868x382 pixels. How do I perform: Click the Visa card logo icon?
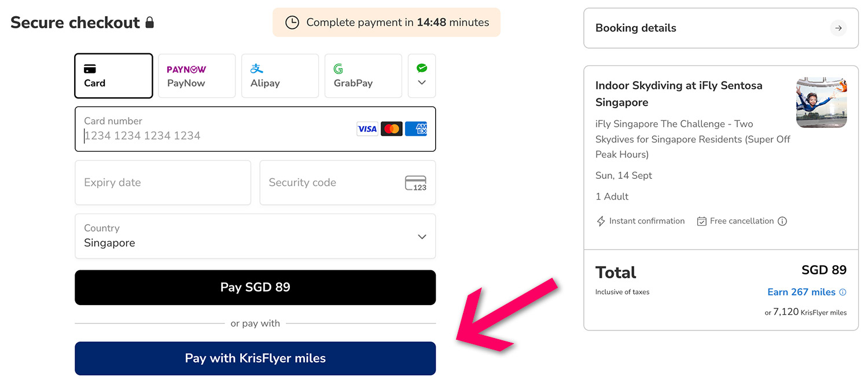367,129
